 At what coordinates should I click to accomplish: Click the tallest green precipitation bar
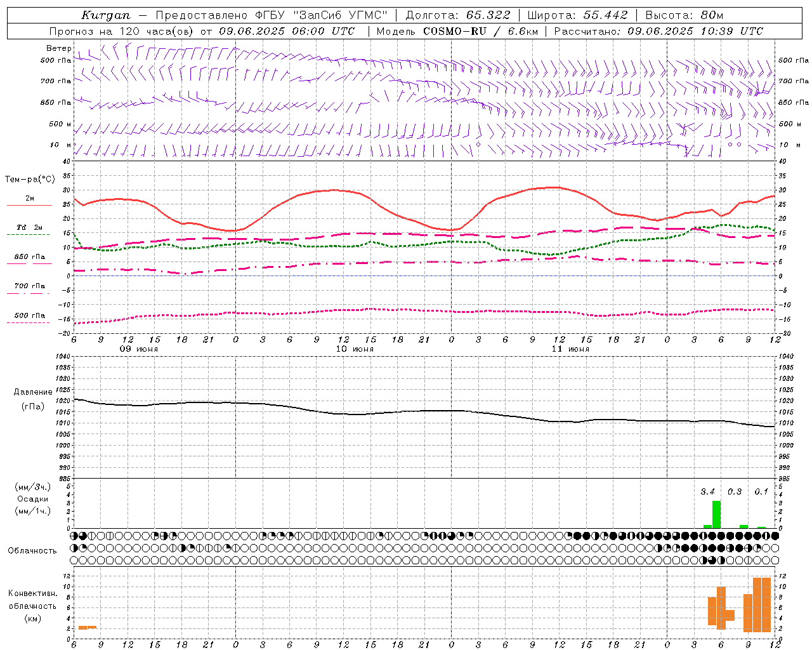716,515
